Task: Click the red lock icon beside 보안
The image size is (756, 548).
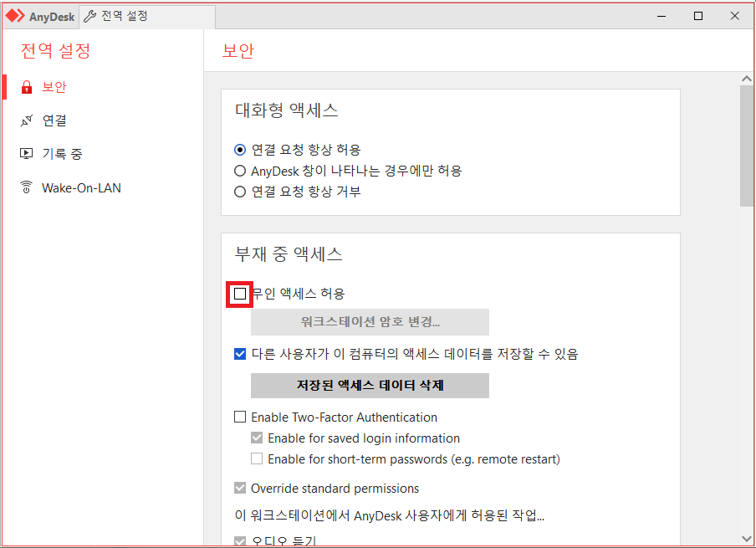Action: (28, 86)
